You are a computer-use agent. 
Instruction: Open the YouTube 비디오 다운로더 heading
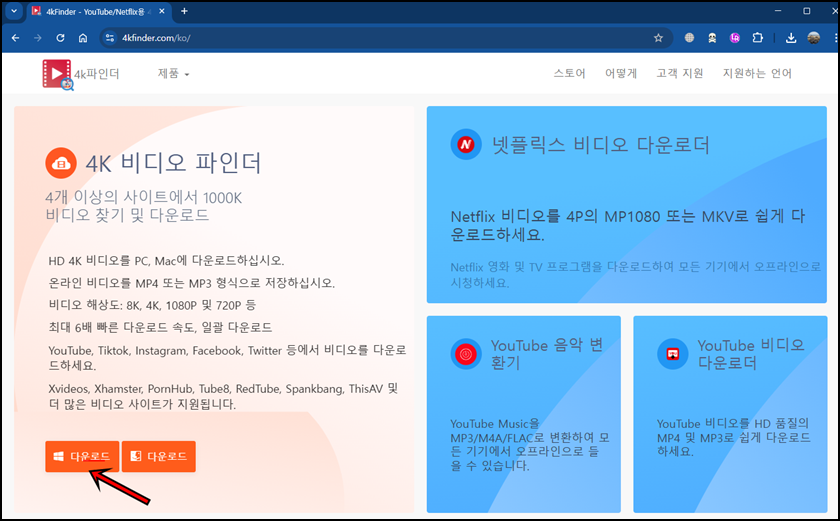pyautogui.click(x=751, y=354)
